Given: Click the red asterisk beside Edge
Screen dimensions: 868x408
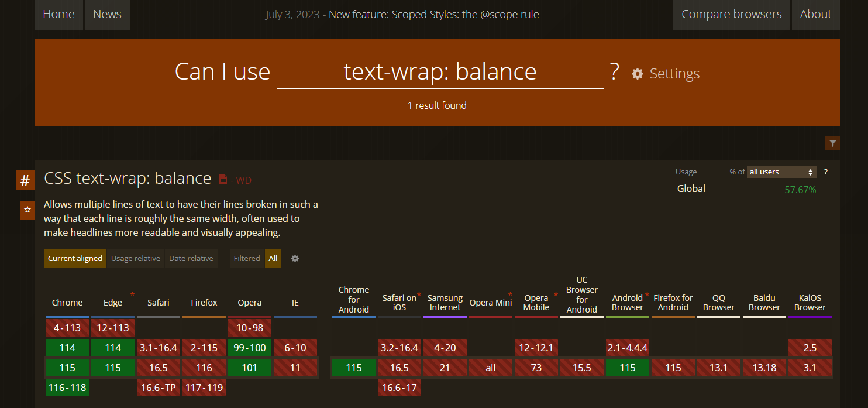Looking at the screenshot, I should (132, 294).
